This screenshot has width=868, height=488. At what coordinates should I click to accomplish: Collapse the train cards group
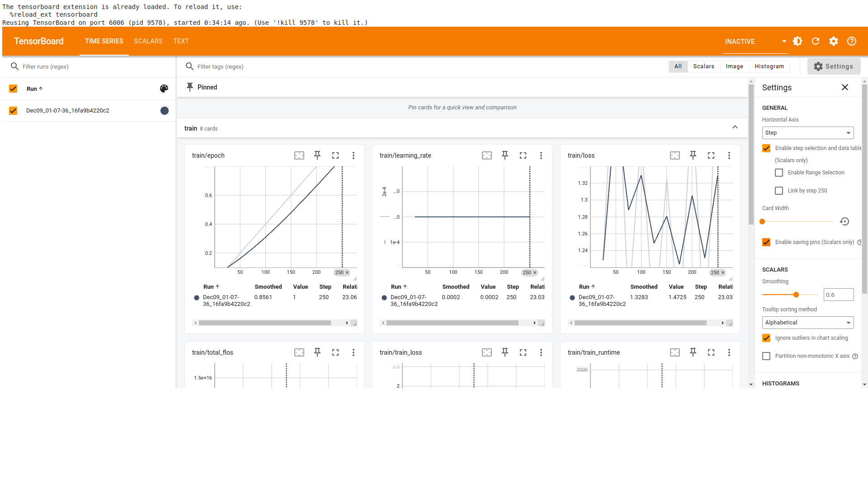735,127
